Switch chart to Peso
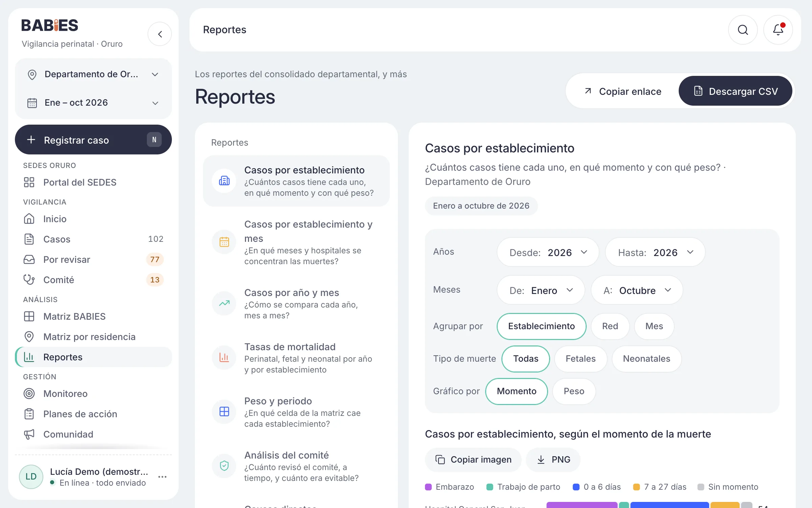The height and width of the screenshot is (508, 812). (574, 391)
